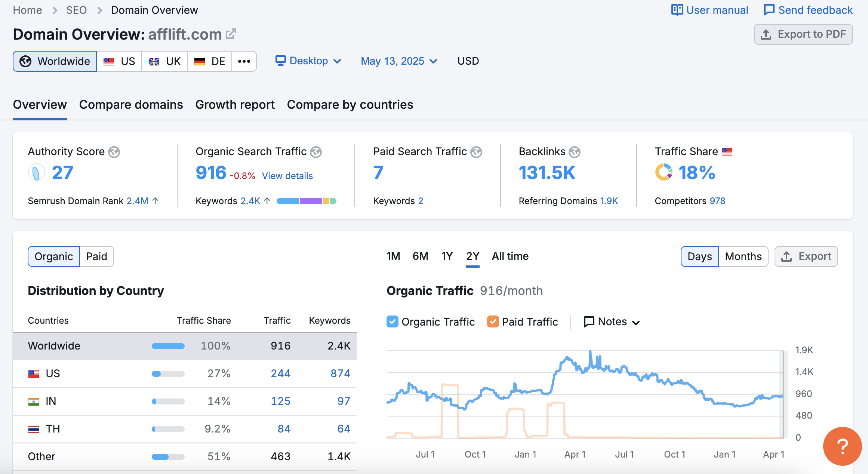Toggle the Organic Traffic checkbox
Viewport: 868px width, 474px height.
click(393, 321)
